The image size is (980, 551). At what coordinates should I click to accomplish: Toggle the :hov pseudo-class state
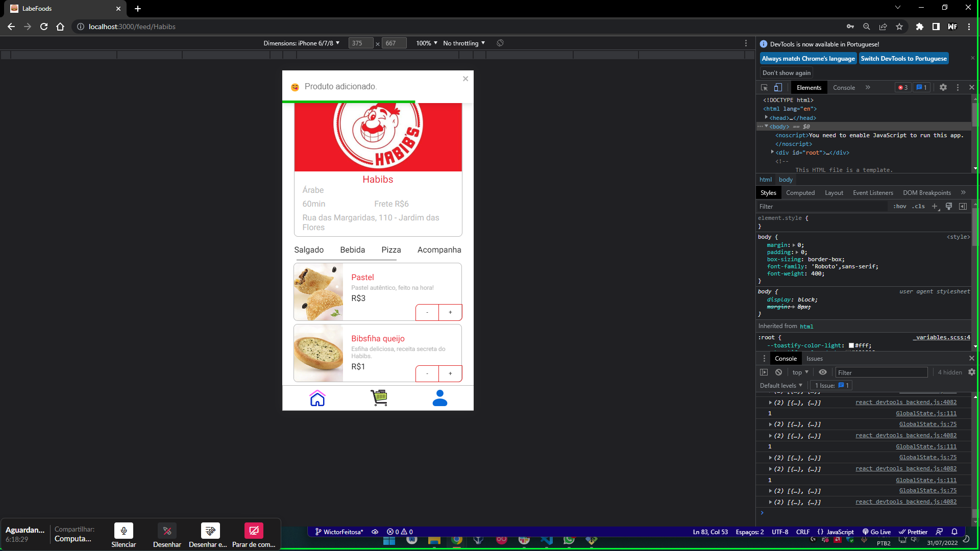click(900, 206)
